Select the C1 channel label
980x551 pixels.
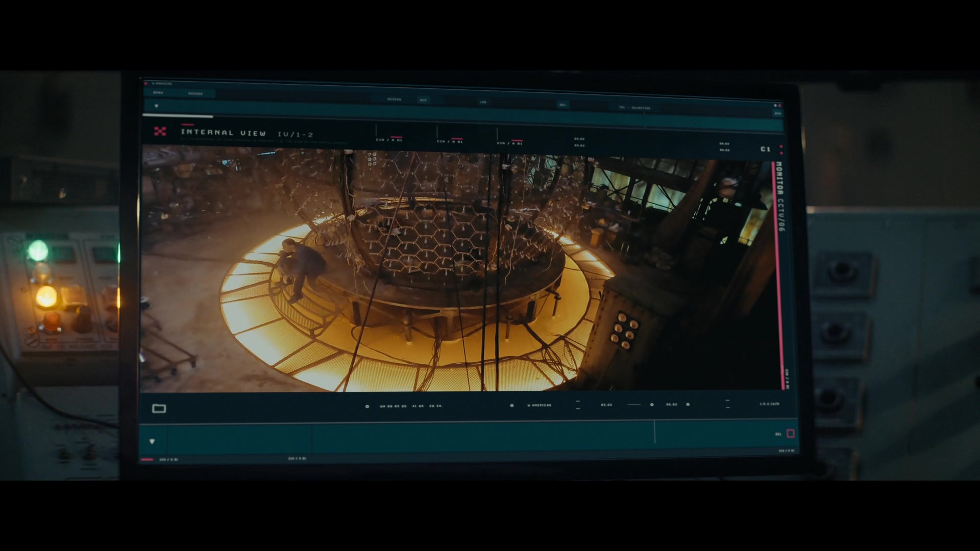click(x=765, y=149)
